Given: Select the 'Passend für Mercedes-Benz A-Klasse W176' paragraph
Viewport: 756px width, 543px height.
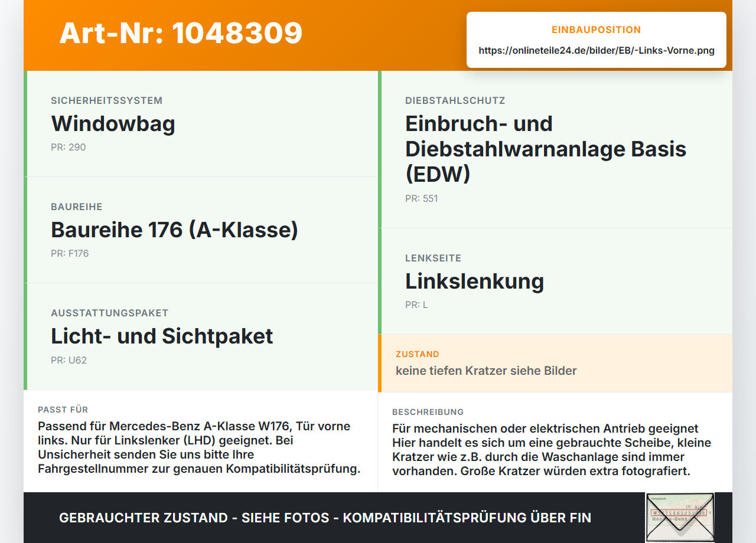Looking at the screenshot, I should pos(199,447).
